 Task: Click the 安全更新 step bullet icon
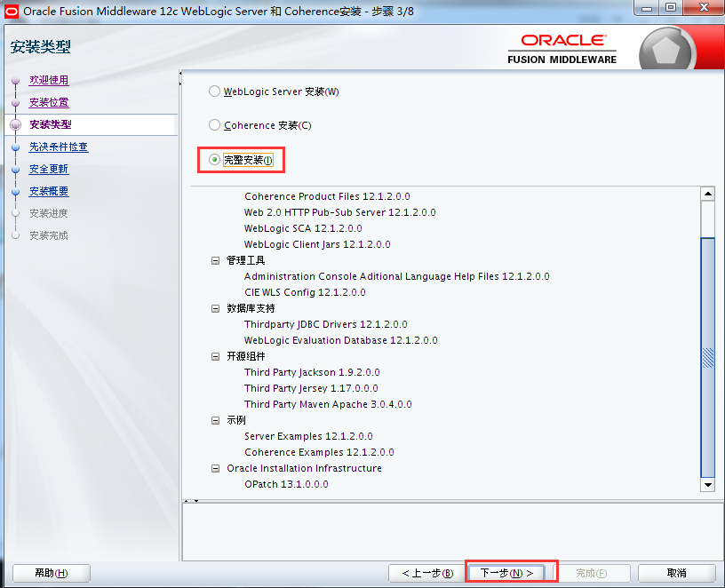16,169
